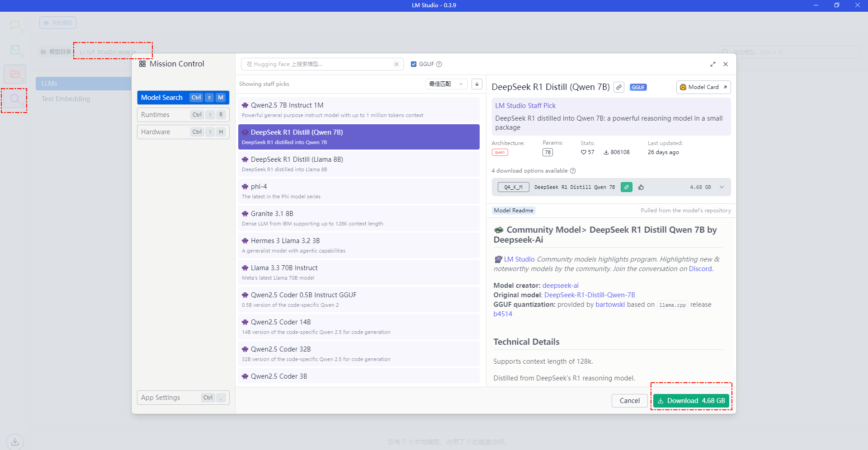Screen dimensions: 868x450
Task: Click the qwen architecture tag
Action: pyautogui.click(x=500, y=152)
